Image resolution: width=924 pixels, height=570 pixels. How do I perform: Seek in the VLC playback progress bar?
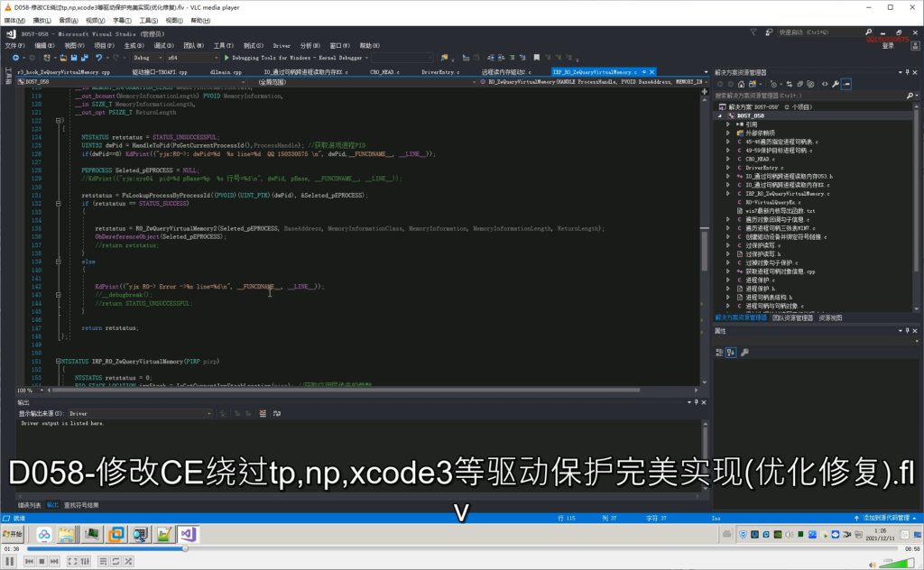click(462, 548)
